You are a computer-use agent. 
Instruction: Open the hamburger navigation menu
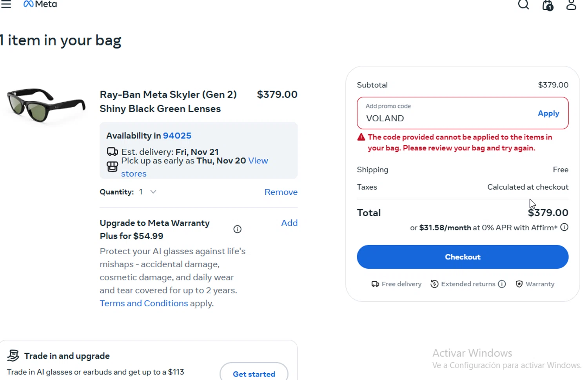pos(6,4)
